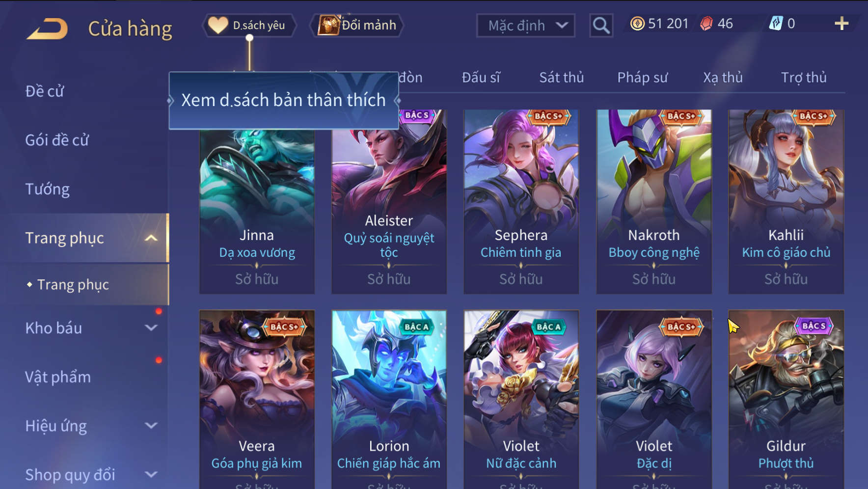This screenshot has width=868, height=489.
Task: Switch to the Sát thủ tab
Action: [x=561, y=78]
